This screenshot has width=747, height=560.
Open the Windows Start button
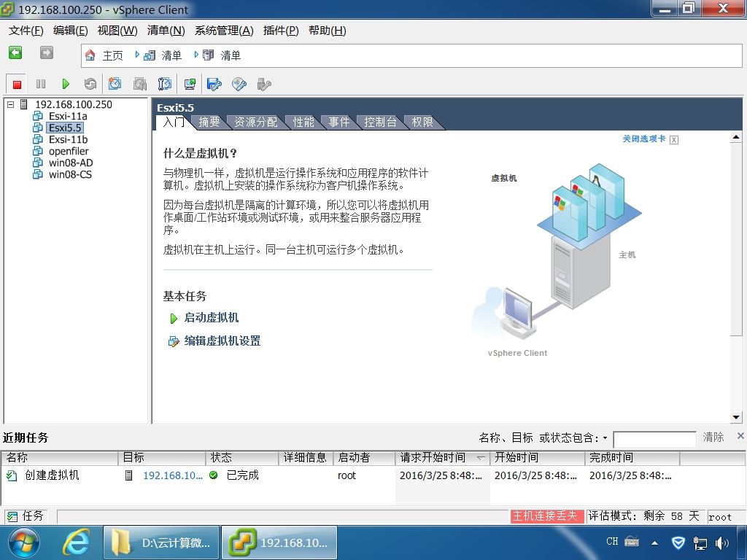coord(23,542)
